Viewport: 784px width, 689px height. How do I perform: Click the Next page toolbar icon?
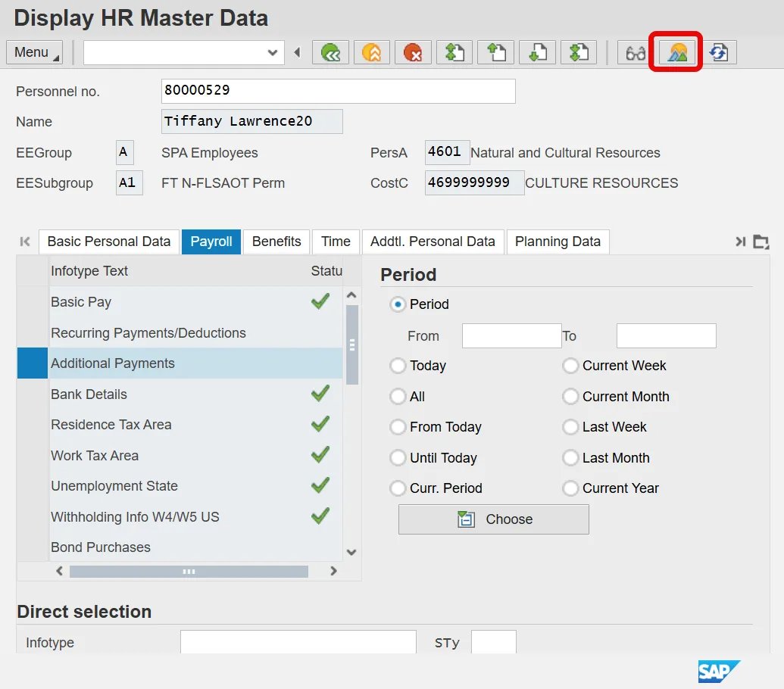coord(536,52)
